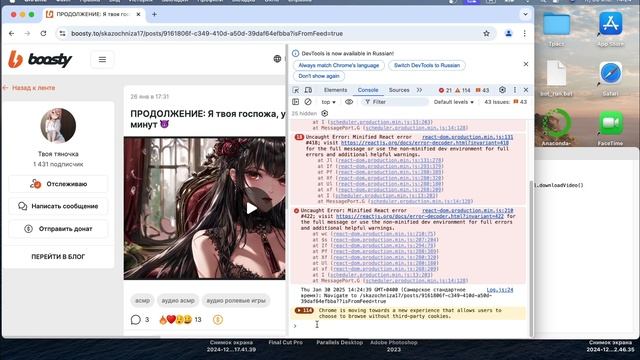
Task: Click the globe language icon
Action: point(277,59)
